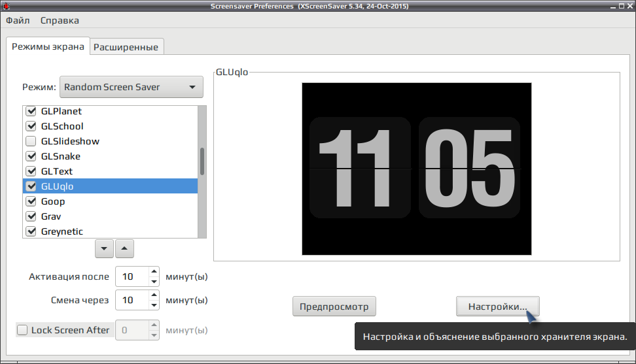
Task: Switch to the Расширенные tab
Action: tap(126, 47)
